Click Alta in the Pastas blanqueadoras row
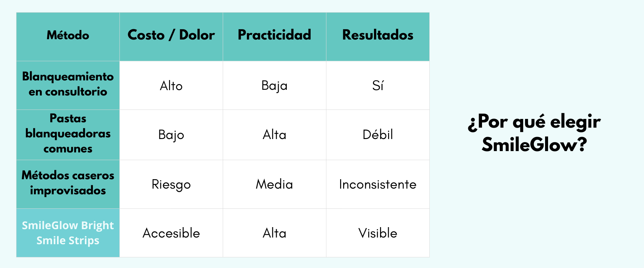Image resolution: width=644 pixels, height=268 pixels. tap(274, 135)
